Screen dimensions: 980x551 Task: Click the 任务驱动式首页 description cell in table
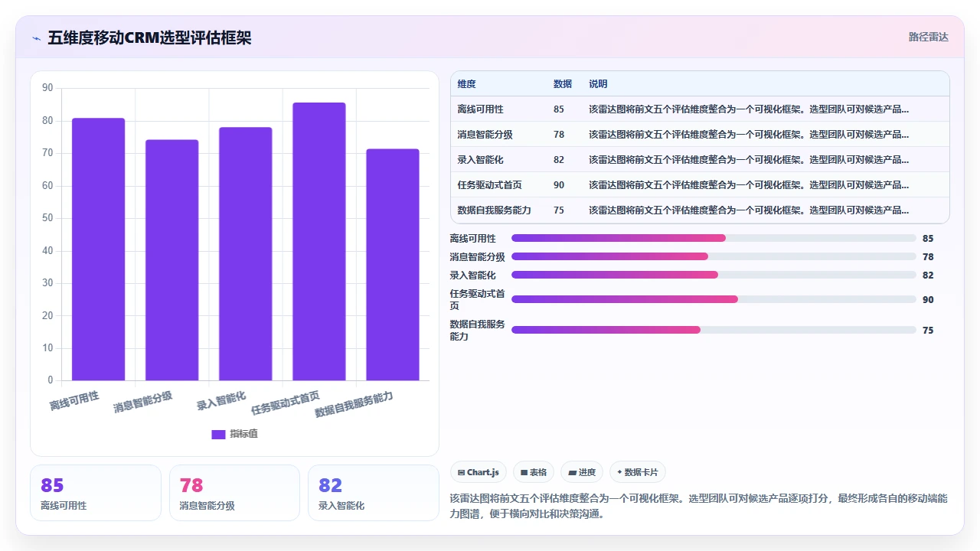click(749, 184)
